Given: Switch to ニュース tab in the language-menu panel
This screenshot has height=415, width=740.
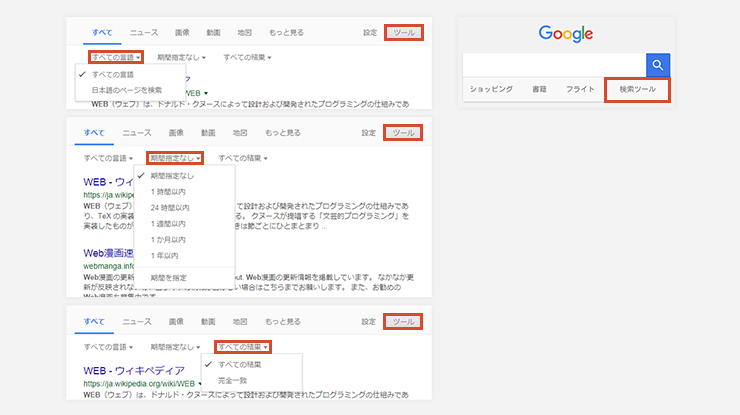Looking at the screenshot, I should point(144,33).
